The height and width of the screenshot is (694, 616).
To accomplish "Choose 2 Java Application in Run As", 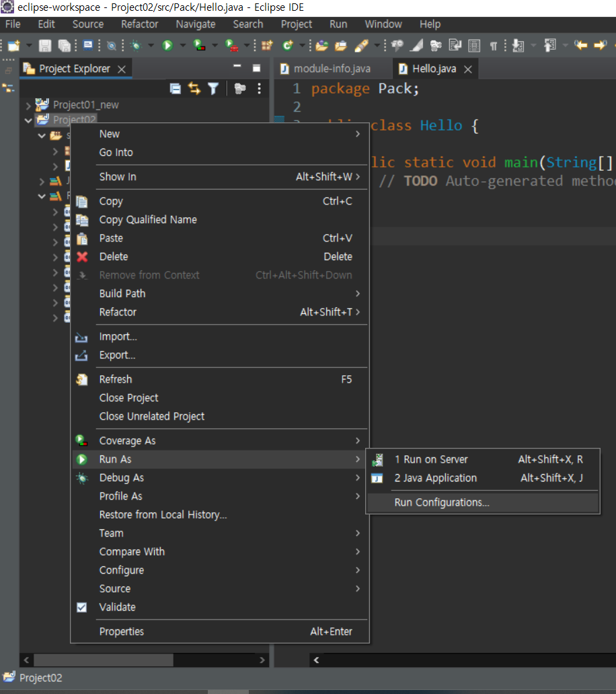I will 483,478.
